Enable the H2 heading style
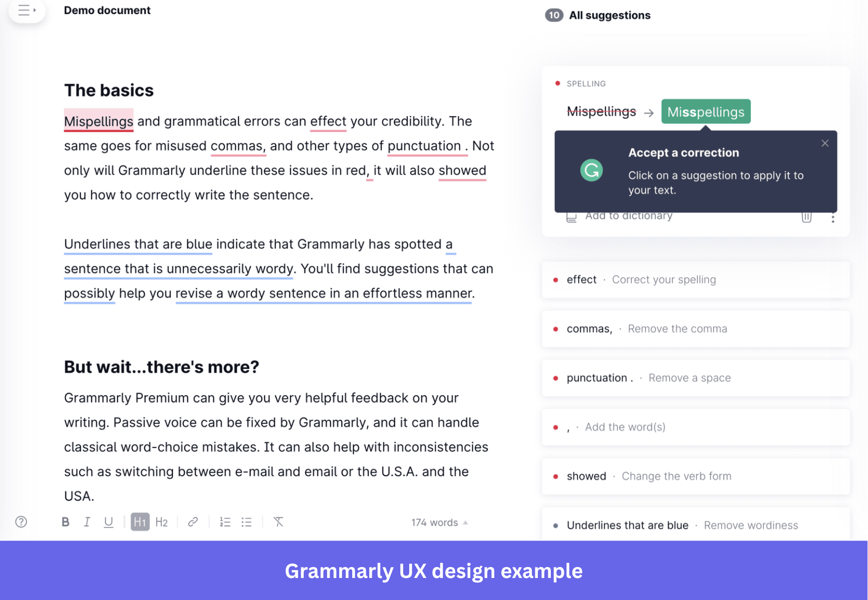Image resolution: width=868 pixels, height=600 pixels. pyautogui.click(x=161, y=521)
